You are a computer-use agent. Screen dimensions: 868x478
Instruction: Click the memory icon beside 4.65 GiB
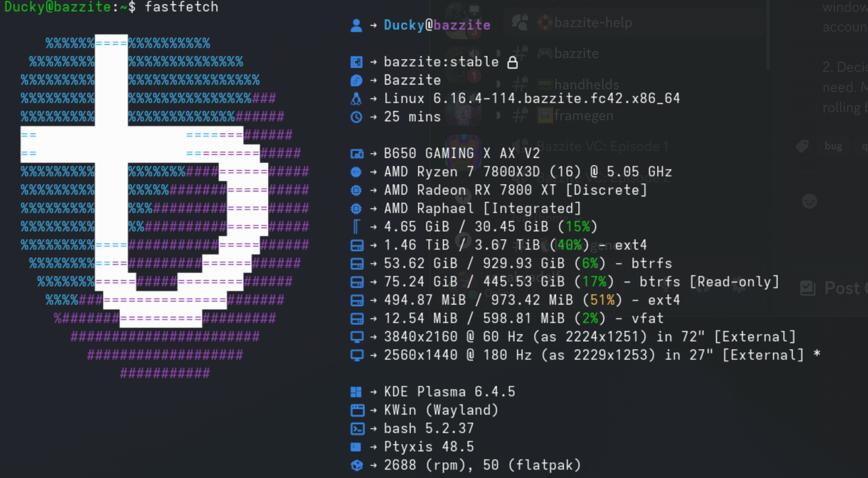(356, 227)
